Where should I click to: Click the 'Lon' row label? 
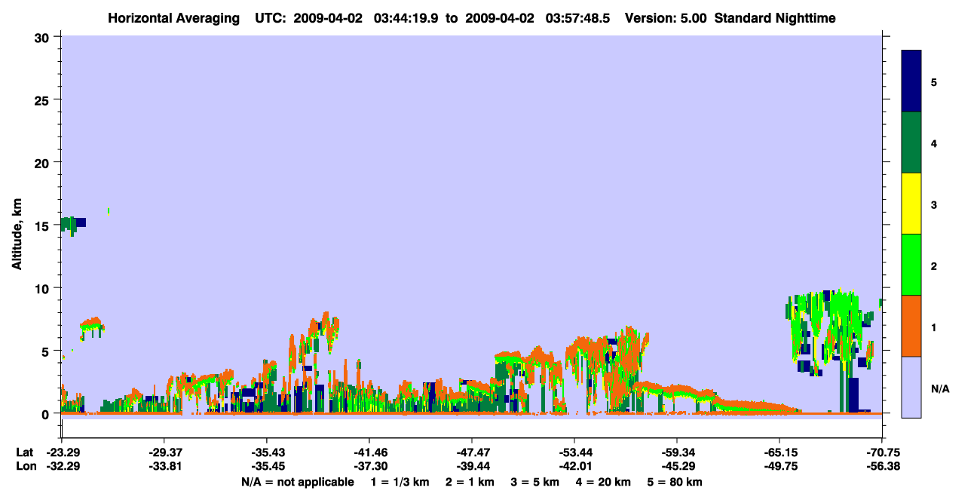click(25, 466)
